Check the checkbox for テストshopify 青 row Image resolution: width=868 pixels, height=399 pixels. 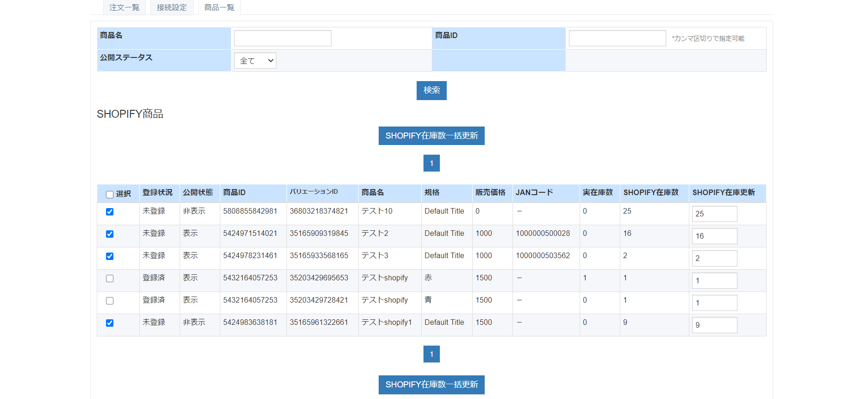point(110,301)
